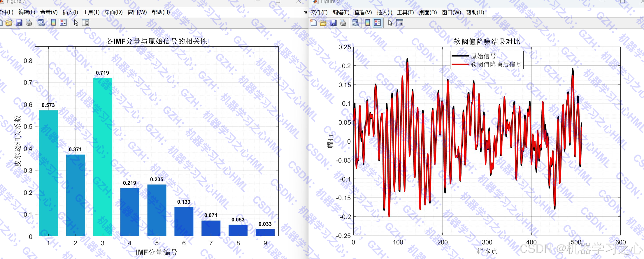This screenshot has height=259, width=644.
Task: Open 帮助(H) menu in Figure 7
Action: [x=161, y=12]
